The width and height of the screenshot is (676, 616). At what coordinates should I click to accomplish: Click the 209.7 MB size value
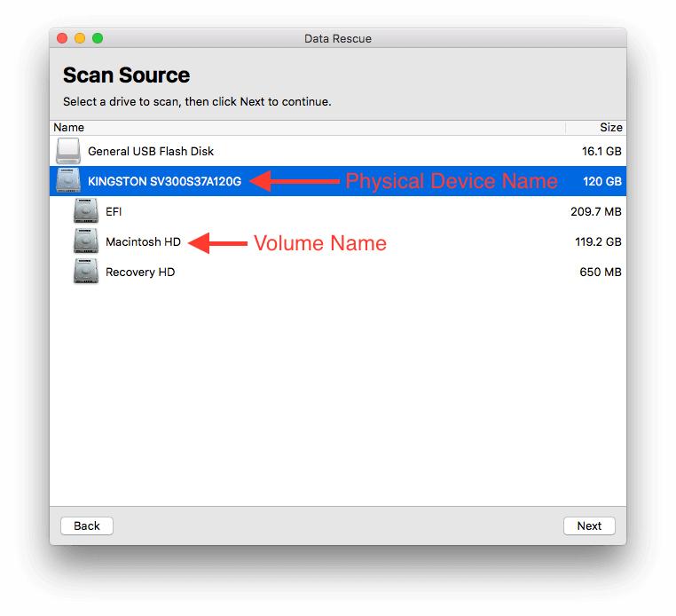coord(596,211)
